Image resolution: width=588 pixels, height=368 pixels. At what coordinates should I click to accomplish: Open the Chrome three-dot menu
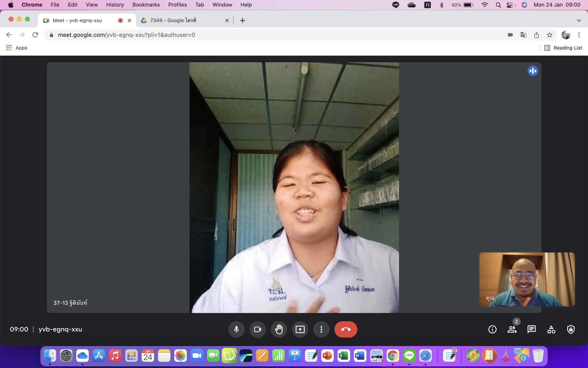(x=579, y=35)
